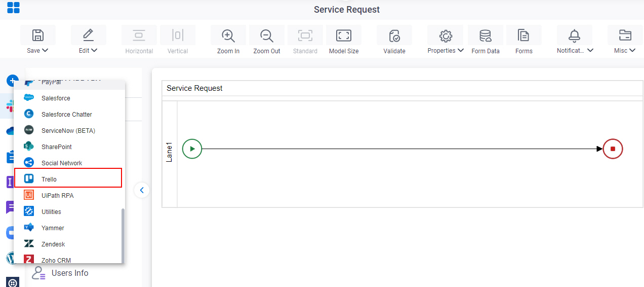Expand the Edit dropdown arrow
This screenshot has width=644, height=287.
[x=94, y=50]
